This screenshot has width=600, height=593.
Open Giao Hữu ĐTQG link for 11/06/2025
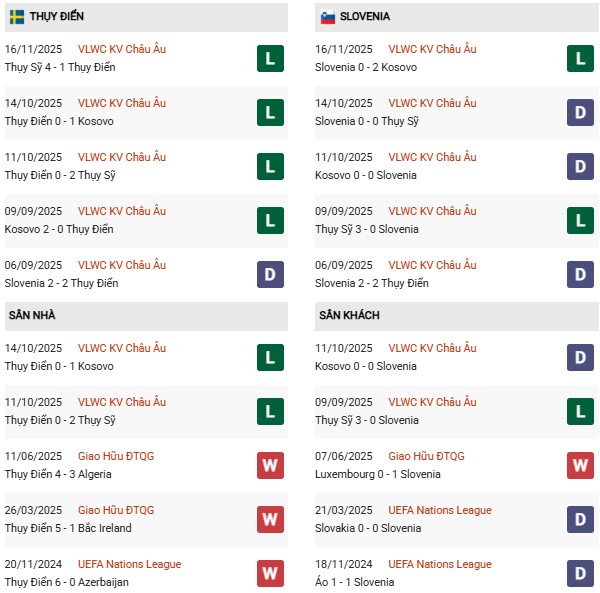[116, 456]
